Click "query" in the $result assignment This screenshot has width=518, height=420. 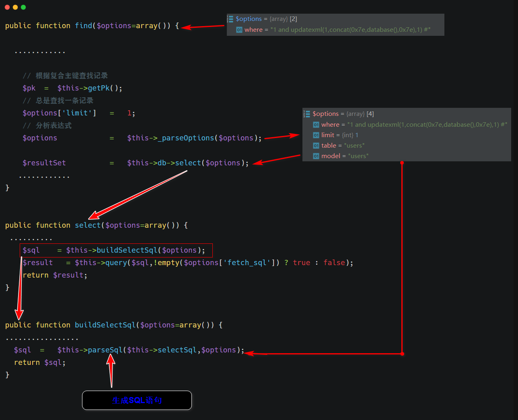pyautogui.click(x=116, y=263)
